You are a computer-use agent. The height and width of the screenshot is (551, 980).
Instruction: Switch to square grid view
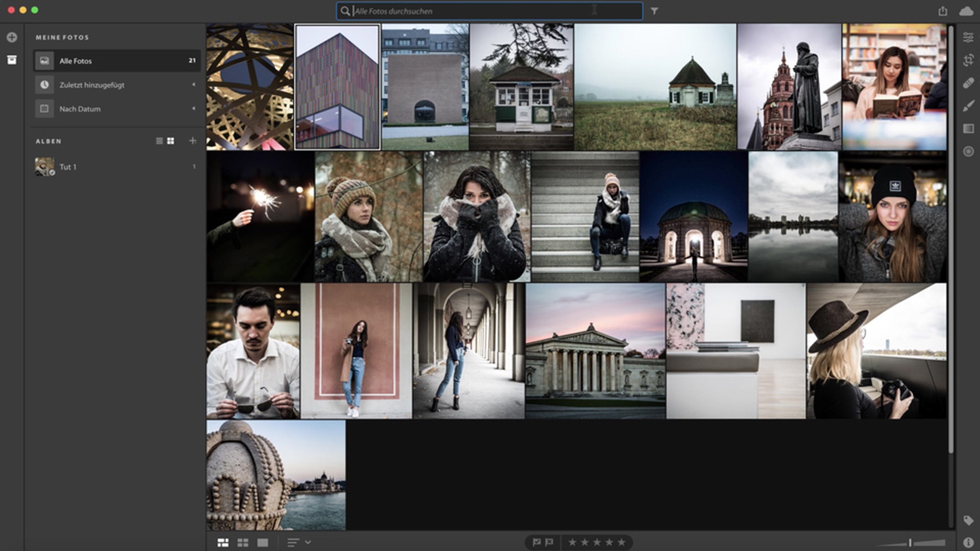[243, 543]
